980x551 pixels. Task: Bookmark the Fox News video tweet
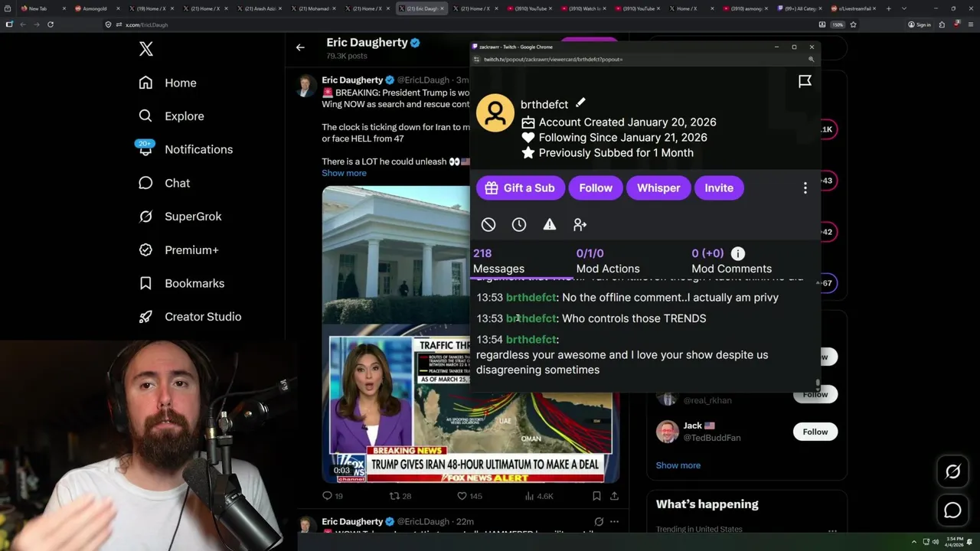[596, 496]
